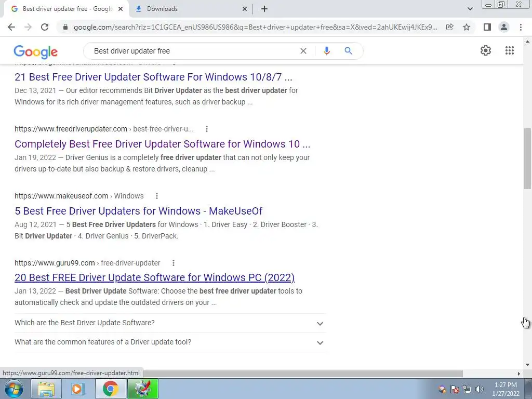Close the Downloads tab
This screenshot has height=399, width=532.
[245, 9]
